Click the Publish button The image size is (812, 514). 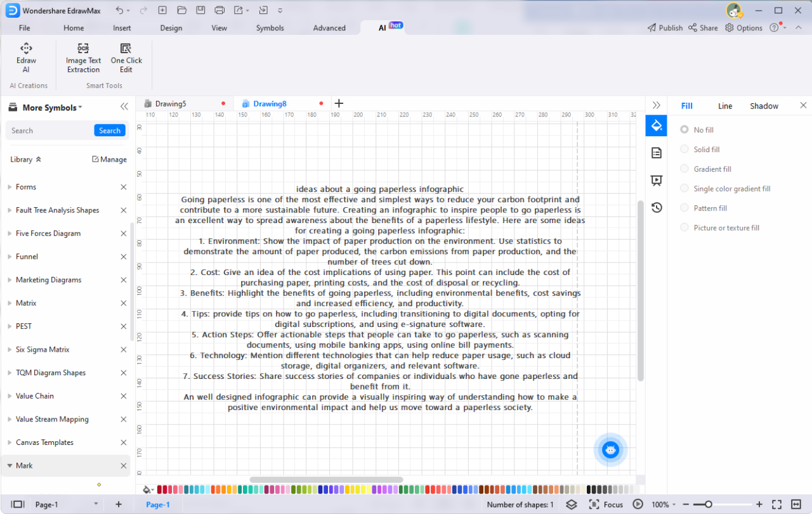[665, 28]
